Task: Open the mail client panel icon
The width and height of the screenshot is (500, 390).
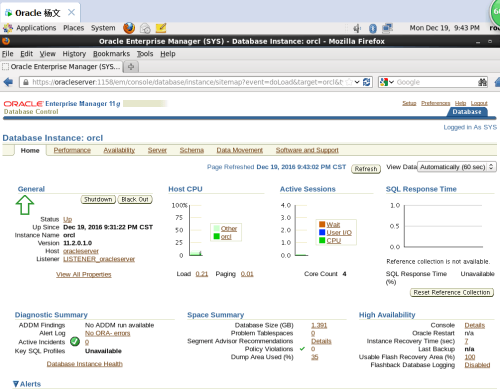Action: pos(145,28)
